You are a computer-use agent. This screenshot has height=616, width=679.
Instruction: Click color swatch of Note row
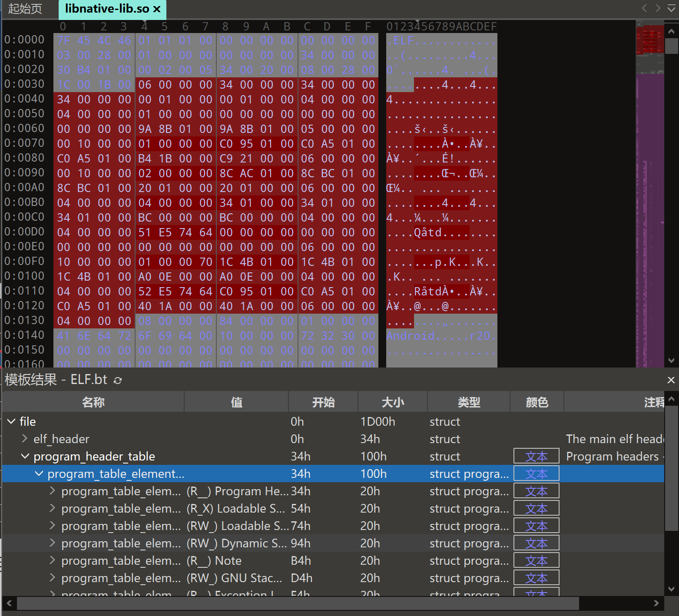click(536, 560)
